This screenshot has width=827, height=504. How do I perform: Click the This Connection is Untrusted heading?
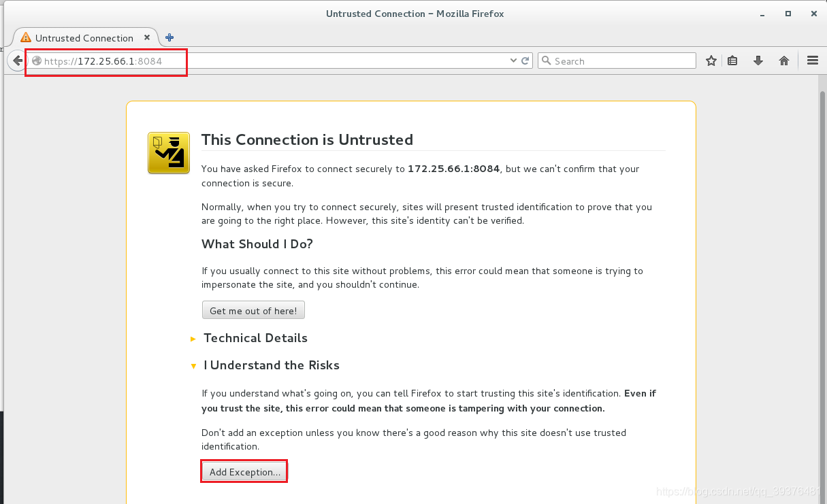point(307,139)
